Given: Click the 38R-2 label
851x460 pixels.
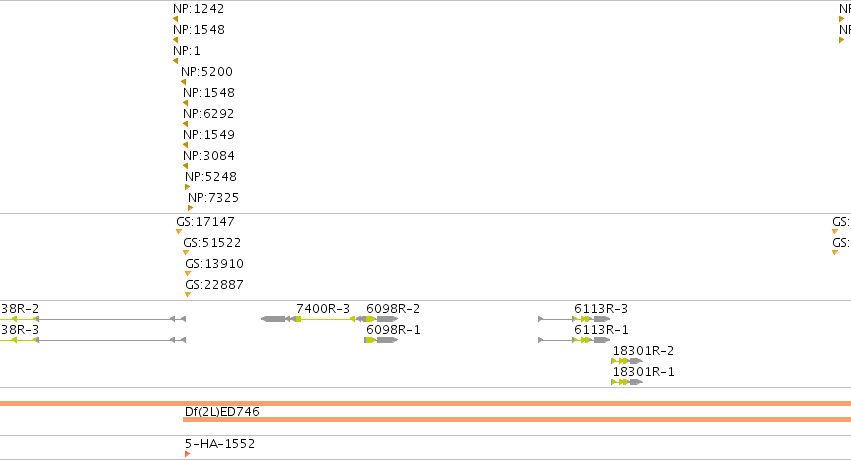Looking at the screenshot, I should [x=20, y=309].
